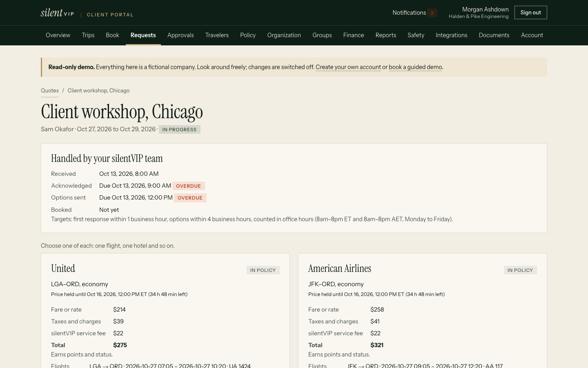Go to the Safety tab
The width and height of the screenshot is (588, 368).
[416, 35]
